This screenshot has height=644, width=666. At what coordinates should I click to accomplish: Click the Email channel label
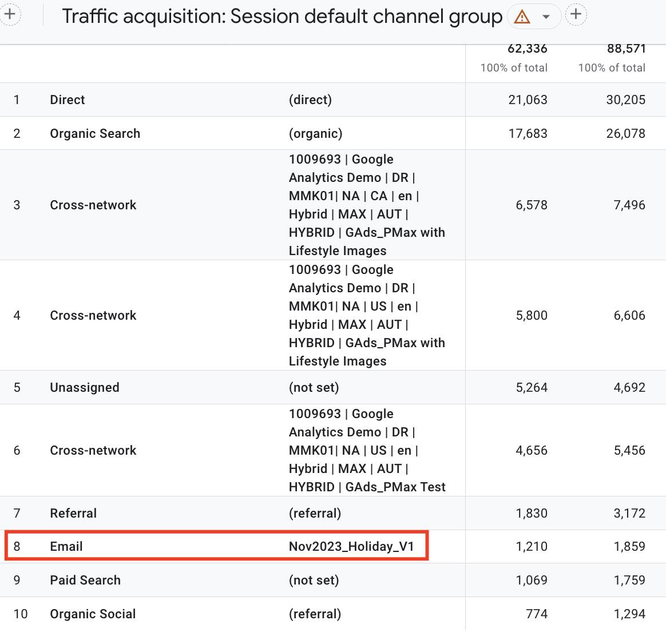coord(66,546)
